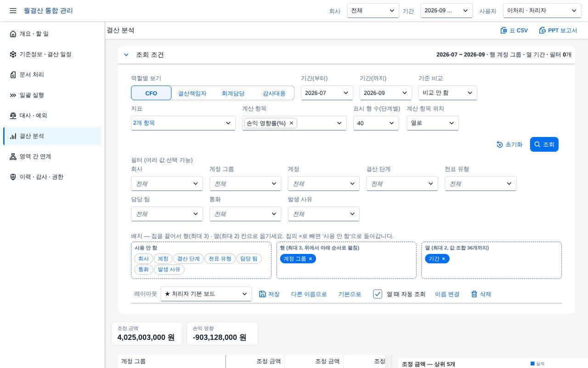
Task: Remove 기간 chip from columns
Action: 443,259
